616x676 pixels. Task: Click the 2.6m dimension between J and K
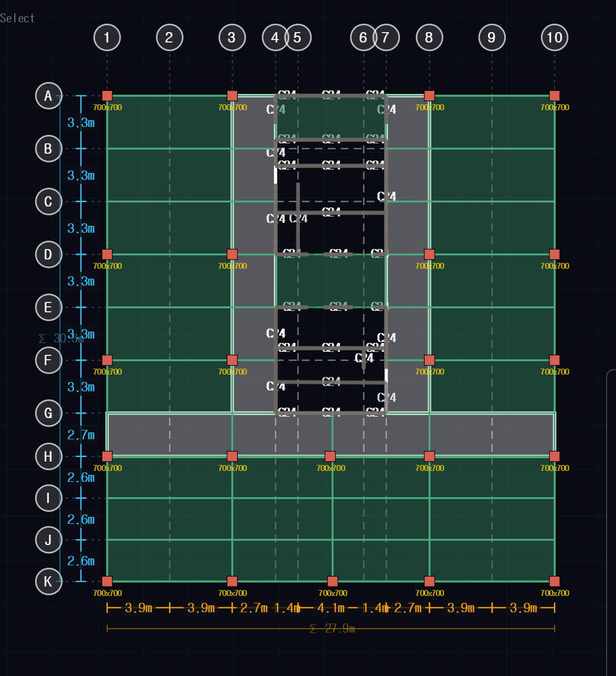81,561
